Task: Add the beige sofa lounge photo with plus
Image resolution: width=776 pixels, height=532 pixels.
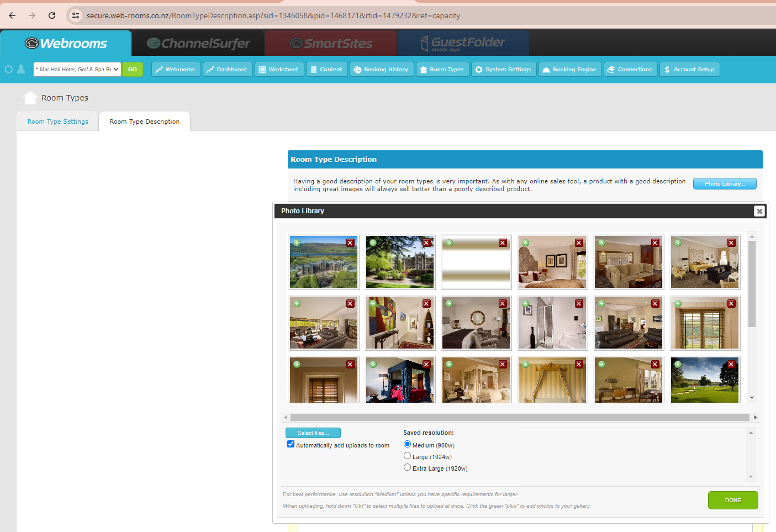Action: pos(601,243)
